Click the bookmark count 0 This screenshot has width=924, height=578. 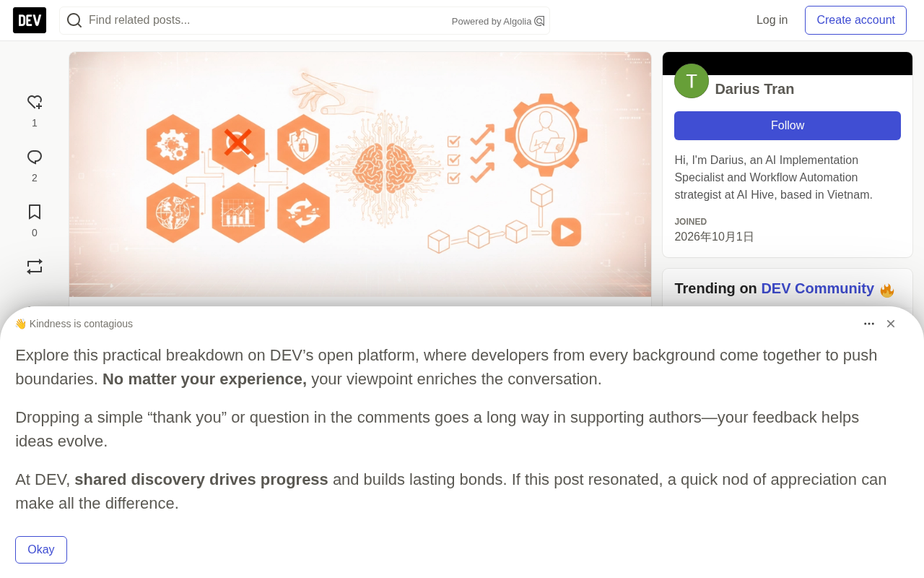[x=35, y=233]
